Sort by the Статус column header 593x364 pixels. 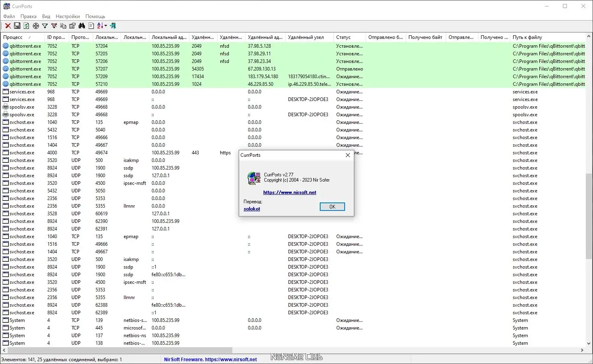[x=350, y=37]
